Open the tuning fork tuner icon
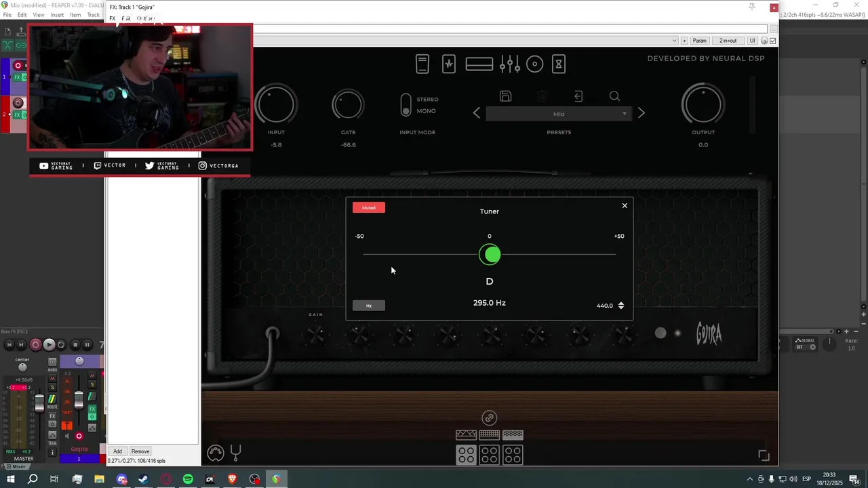Screen dimensions: 868x488 (236, 452)
